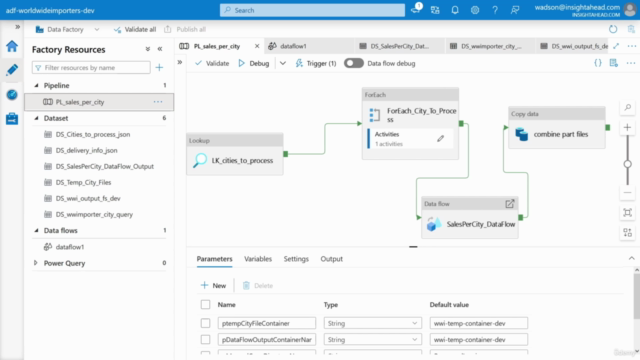Click Publish all button
This screenshot has height=360, width=640.
[x=185, y=29]
